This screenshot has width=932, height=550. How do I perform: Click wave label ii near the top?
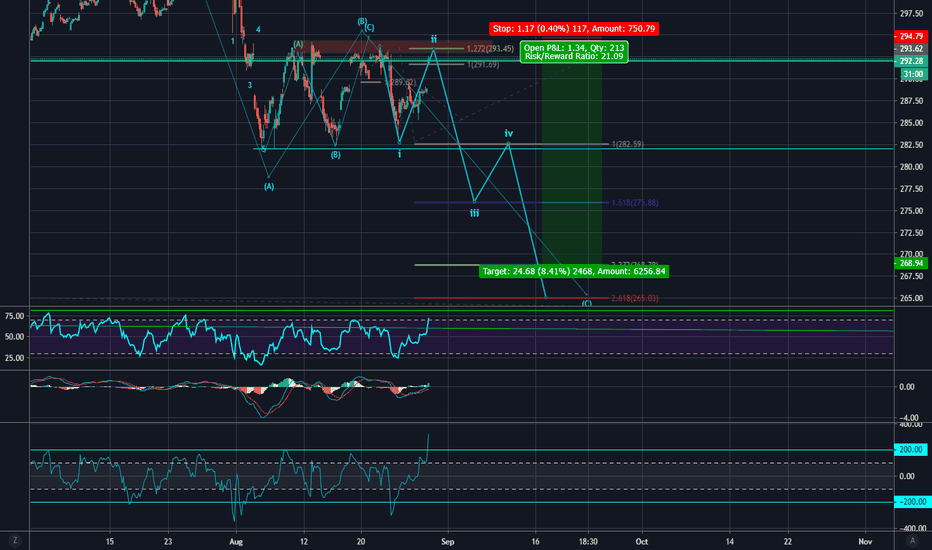click(x=434, y=39)
